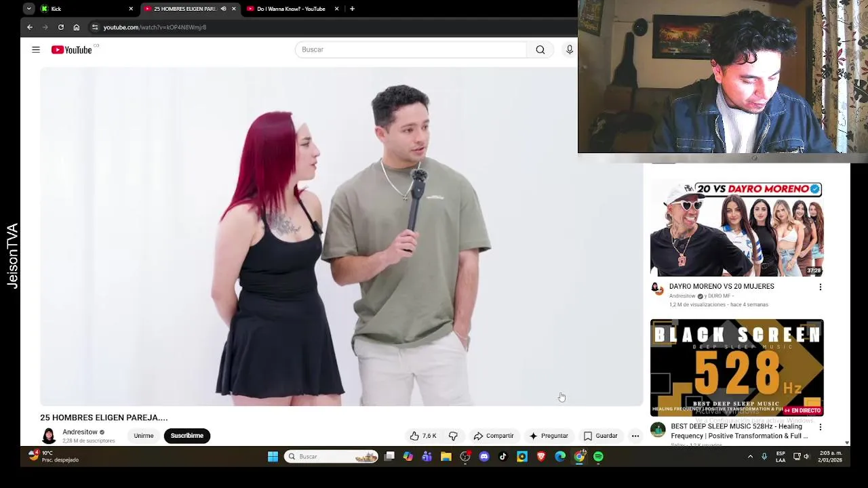The image size is (868, 488).
Task: Open File Explorer from the taskbar
Action: 446,457
